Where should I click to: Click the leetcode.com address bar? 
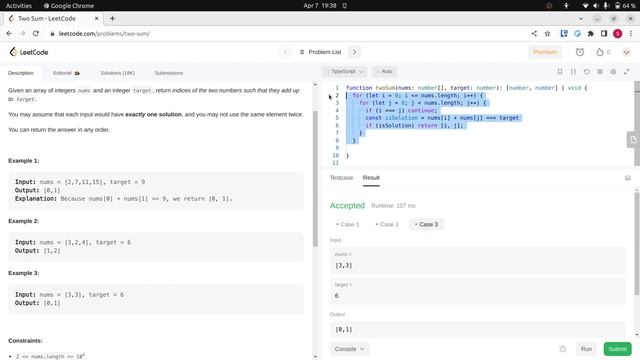[104, 33]
